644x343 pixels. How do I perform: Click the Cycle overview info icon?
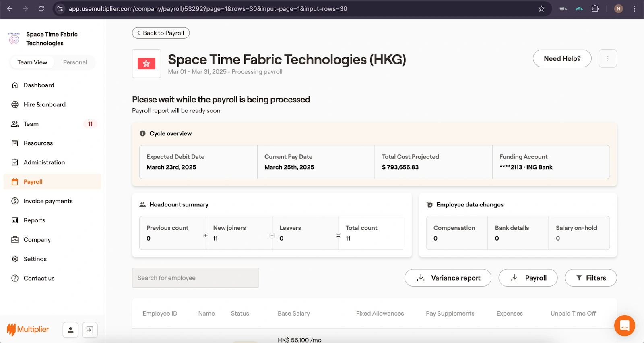142,133
